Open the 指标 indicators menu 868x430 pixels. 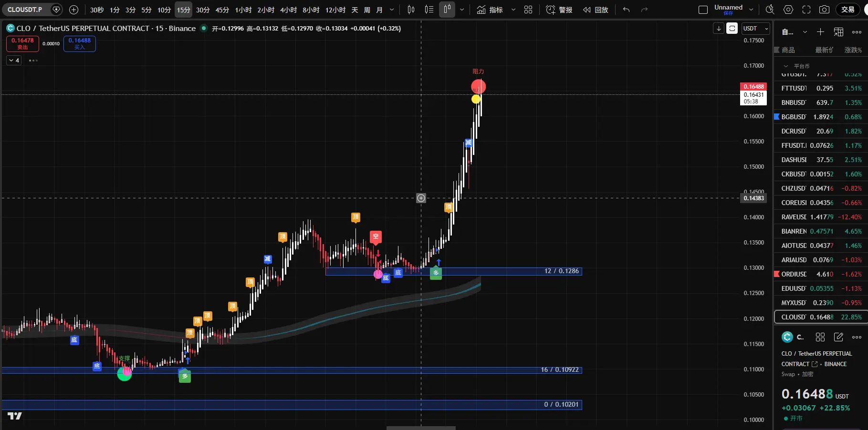(x=490, y=10)
